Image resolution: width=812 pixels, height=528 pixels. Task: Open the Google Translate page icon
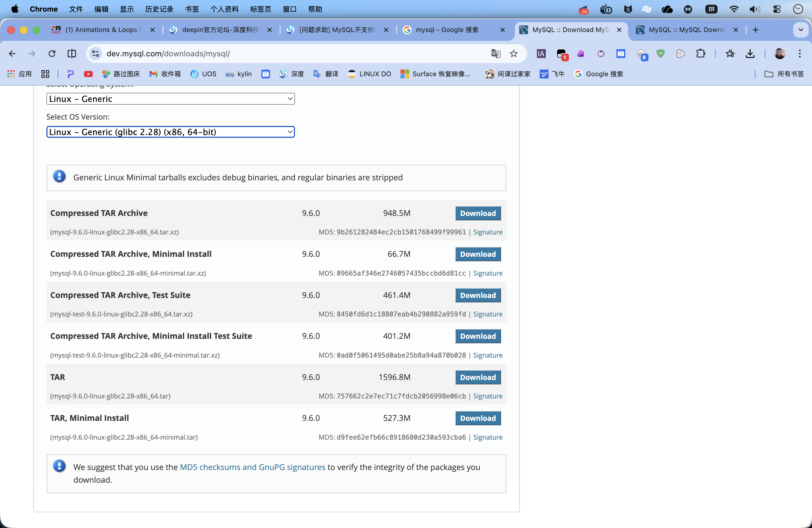(x=496, y=54)
